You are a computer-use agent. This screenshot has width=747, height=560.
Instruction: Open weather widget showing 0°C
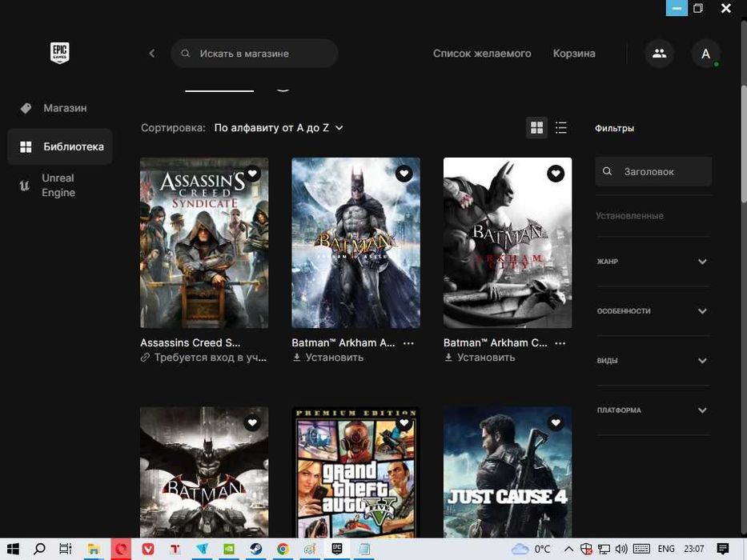pyautogui.click(x=531, y=549)
